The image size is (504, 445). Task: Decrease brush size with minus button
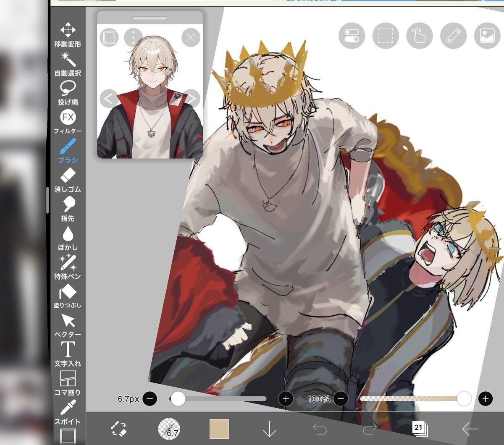150,398
